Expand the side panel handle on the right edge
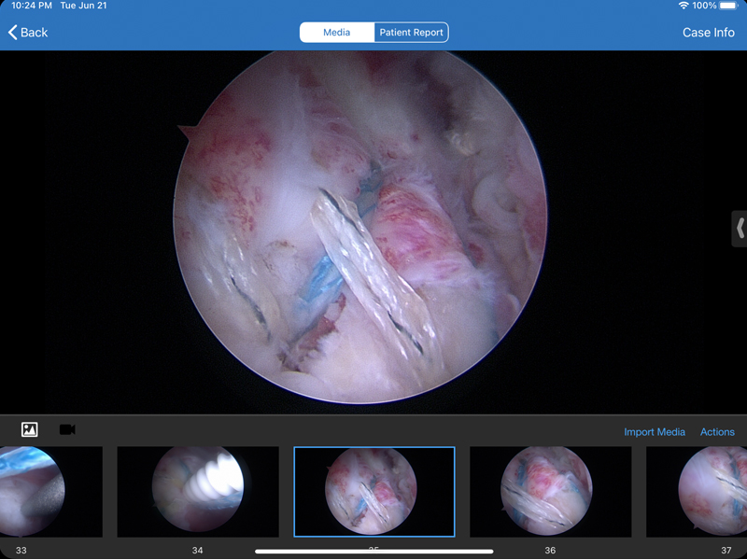 (x=740, y=229)
